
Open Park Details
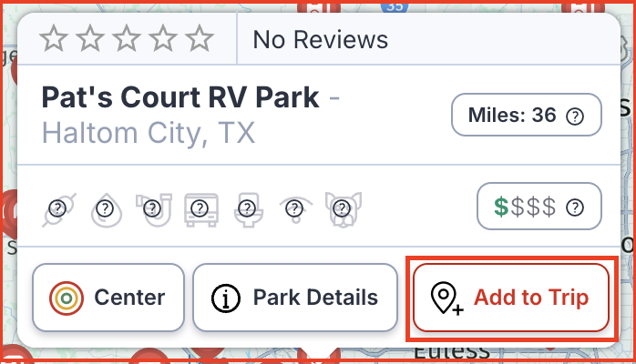295,298
